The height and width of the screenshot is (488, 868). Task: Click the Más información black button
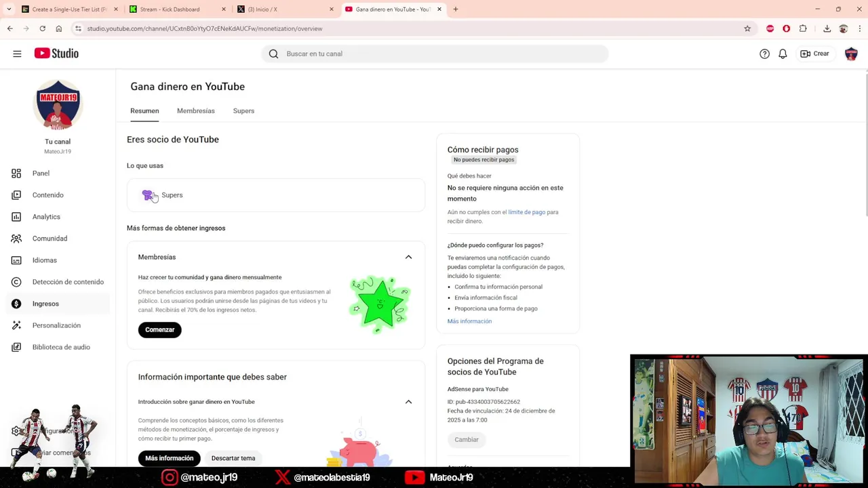[x=169, y=458]
